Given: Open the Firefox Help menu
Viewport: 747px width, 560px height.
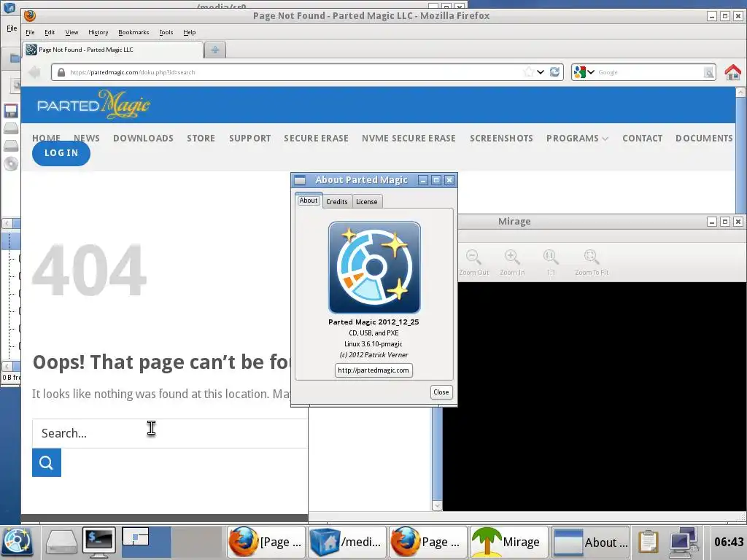Looking at the screenshot, I should click(x=189, y=32).
